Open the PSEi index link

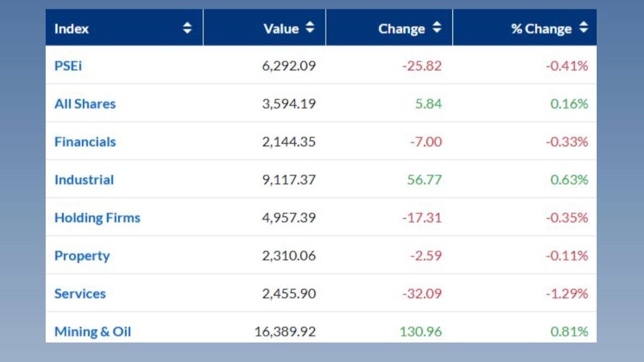click(x=68, y=66)
